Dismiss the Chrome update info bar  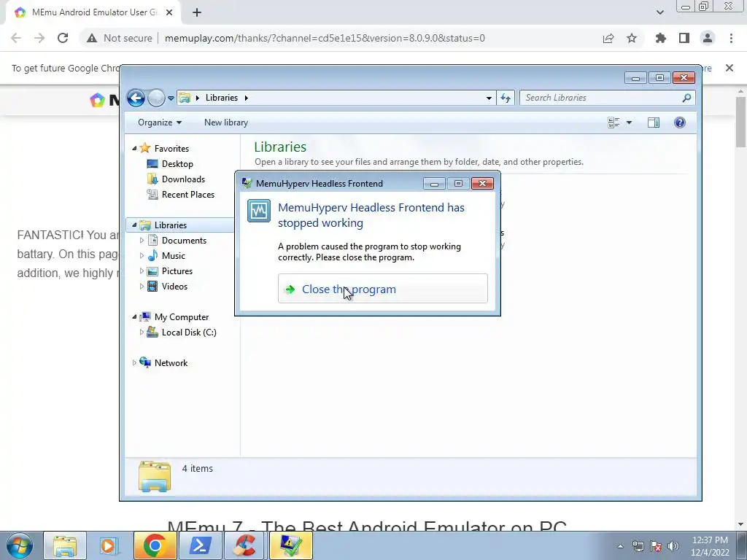729,68
